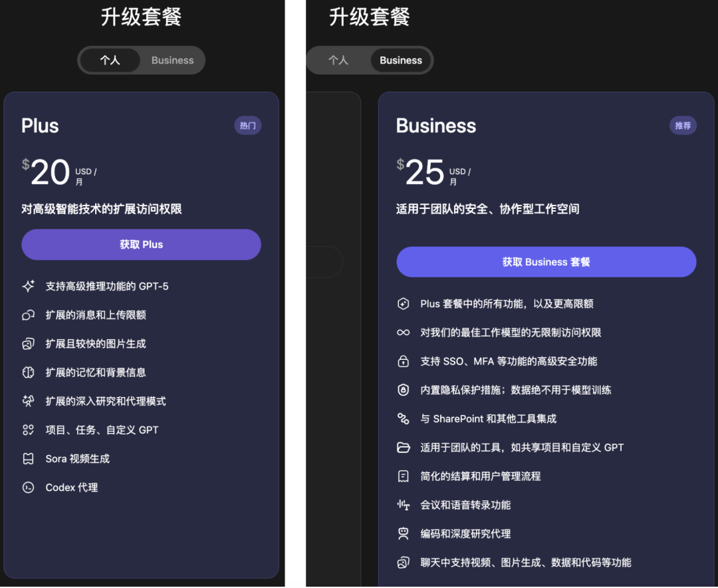
Task: Click the padlock icon next to SSO, MFA security
Action: click(x=404, y=362)
